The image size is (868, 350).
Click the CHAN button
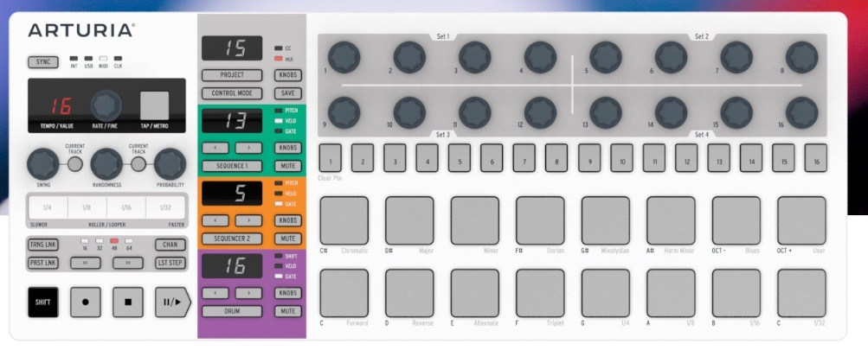[170, 245]
